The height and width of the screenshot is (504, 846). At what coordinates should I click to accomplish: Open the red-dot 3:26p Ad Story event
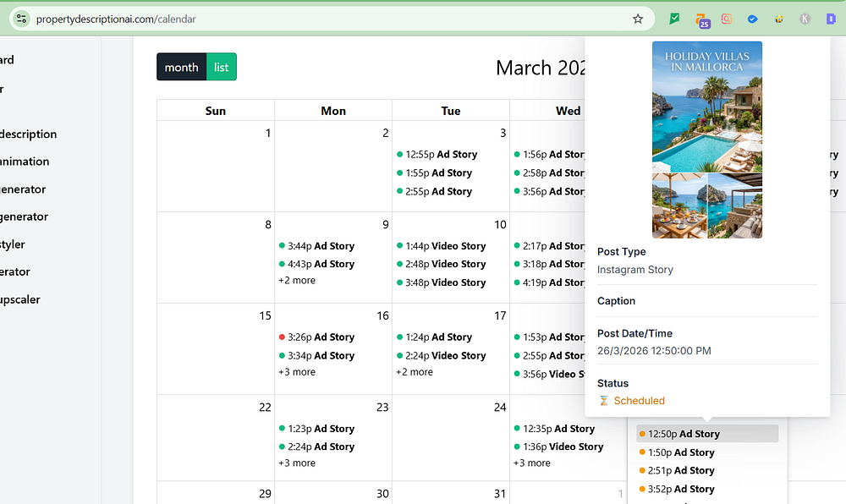[x=316, y=337]
